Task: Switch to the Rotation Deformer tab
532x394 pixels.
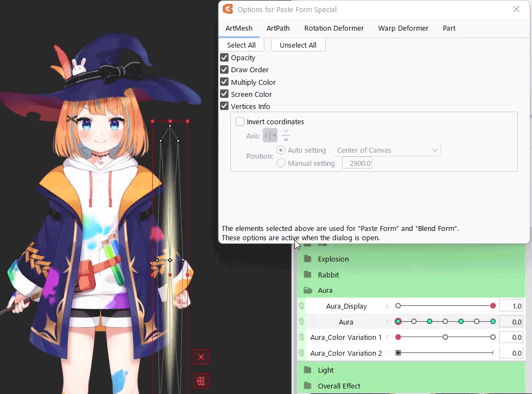Action: pos(334,28)
